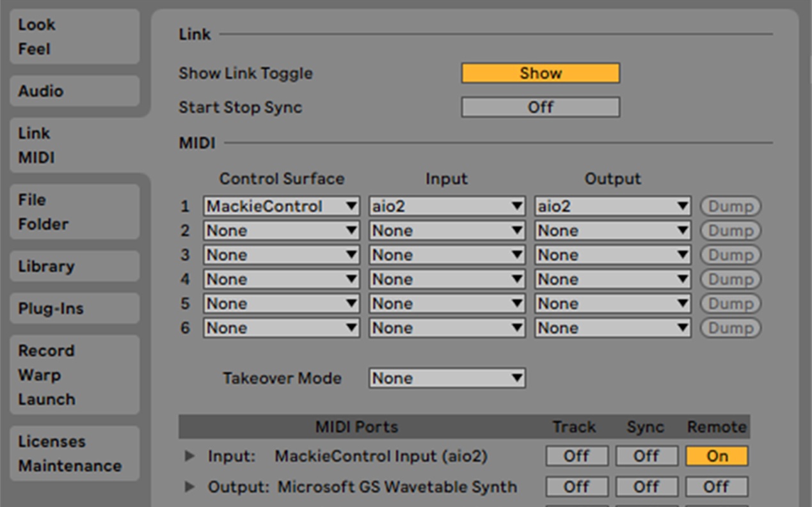Toggle the Show Link Toggle button
This screenshot has height=507, width=812.
pyautogui.click(x=541, y=73)
